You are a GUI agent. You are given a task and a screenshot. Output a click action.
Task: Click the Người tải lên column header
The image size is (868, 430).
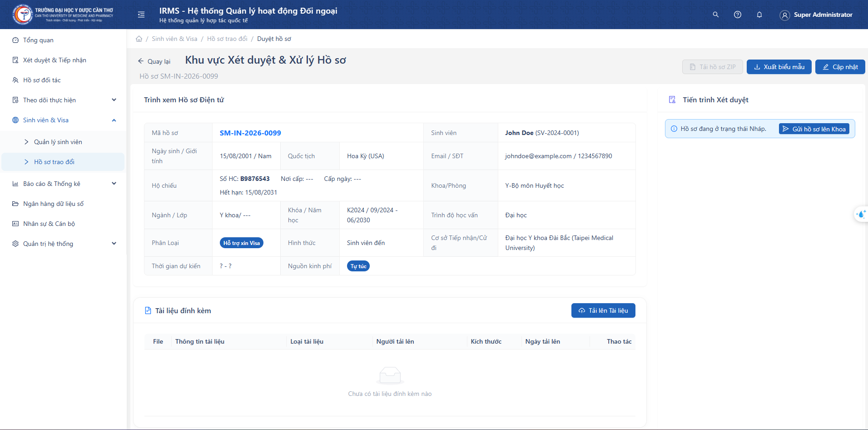[395, 341]
